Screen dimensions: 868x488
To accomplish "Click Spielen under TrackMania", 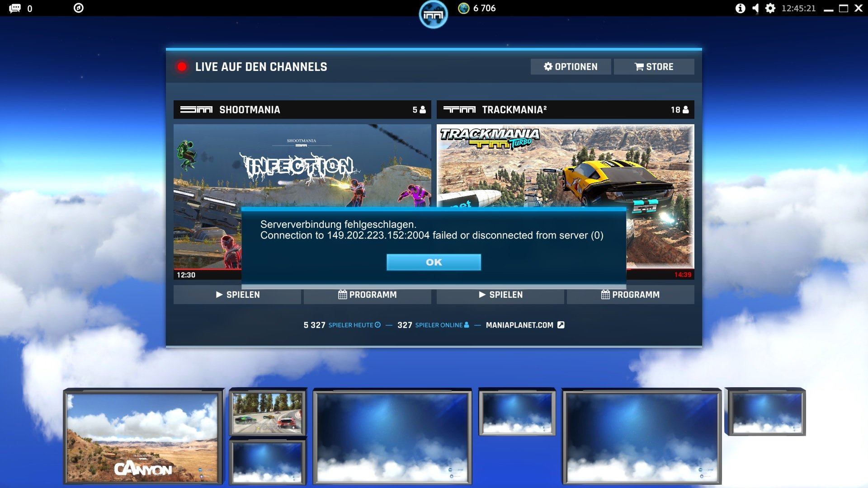I will 500,295.
